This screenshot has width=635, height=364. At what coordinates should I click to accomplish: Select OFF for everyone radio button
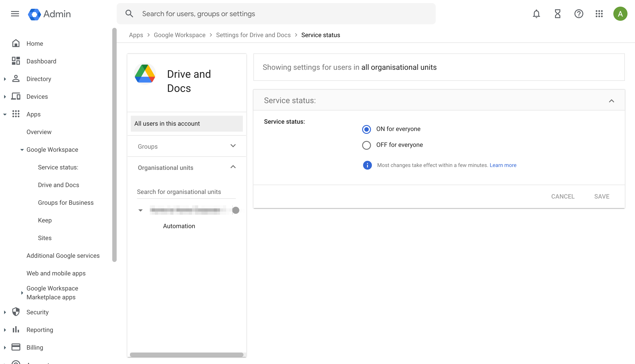(367, 145)
